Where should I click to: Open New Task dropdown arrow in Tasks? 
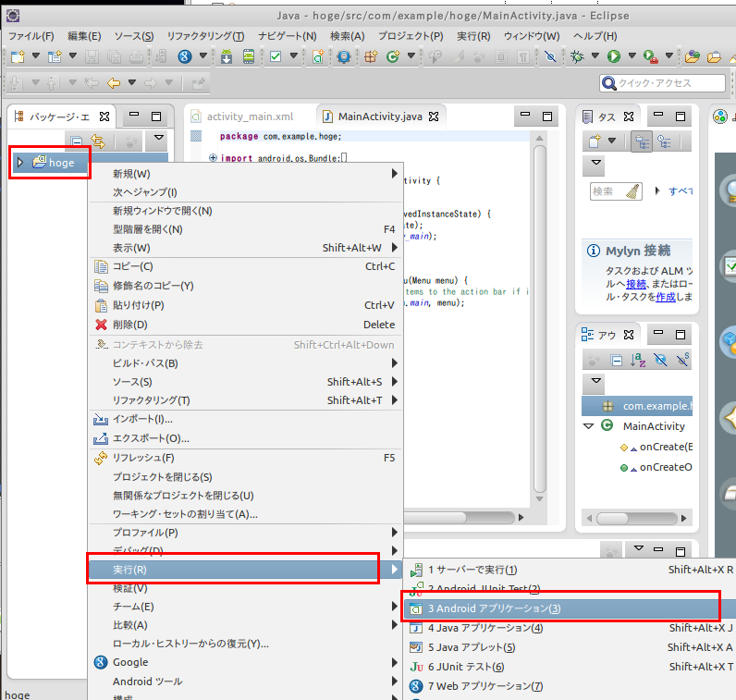[611, 140]
